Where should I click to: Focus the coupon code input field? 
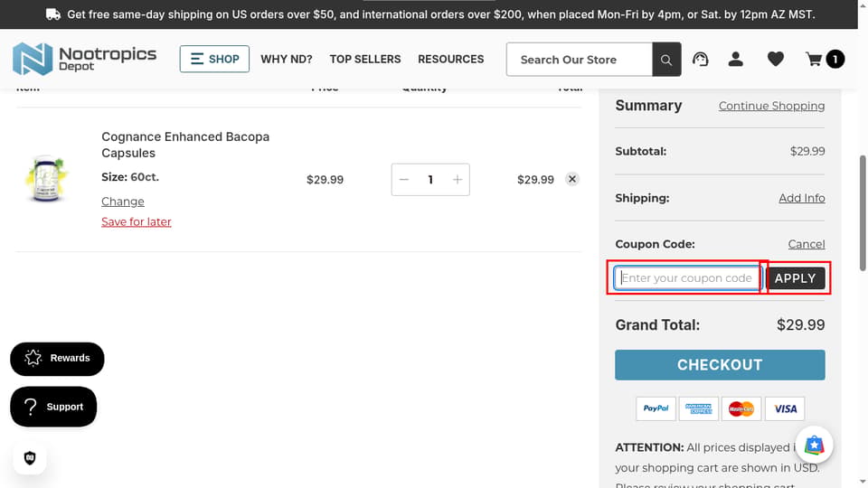687,277
